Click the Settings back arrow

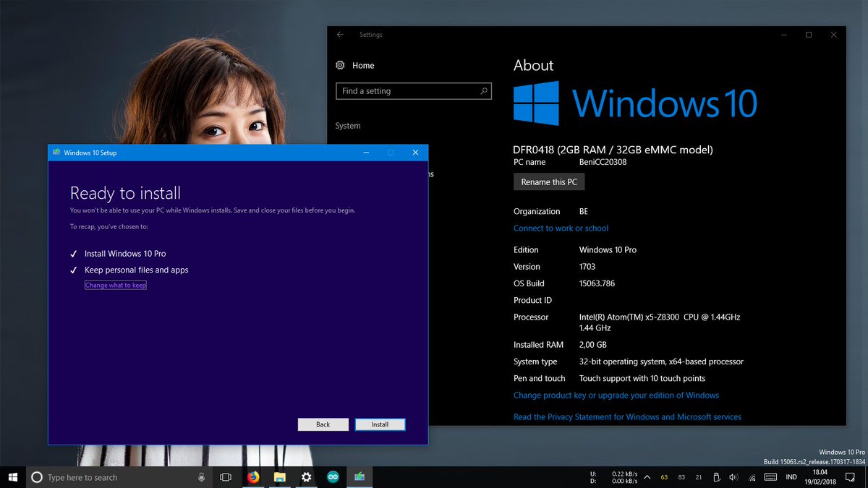[340, 35]
